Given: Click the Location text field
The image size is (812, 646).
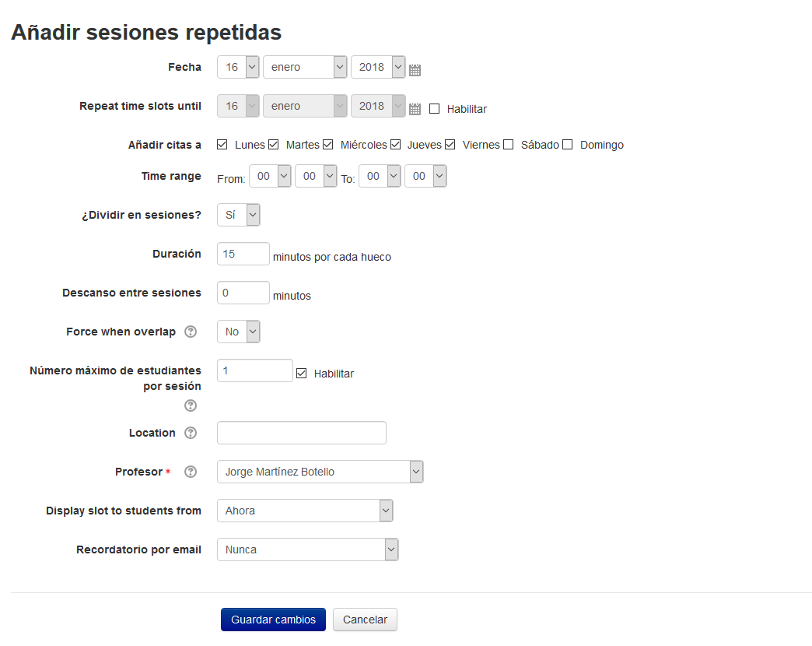Looking at the screenshot, I should 301,433.
